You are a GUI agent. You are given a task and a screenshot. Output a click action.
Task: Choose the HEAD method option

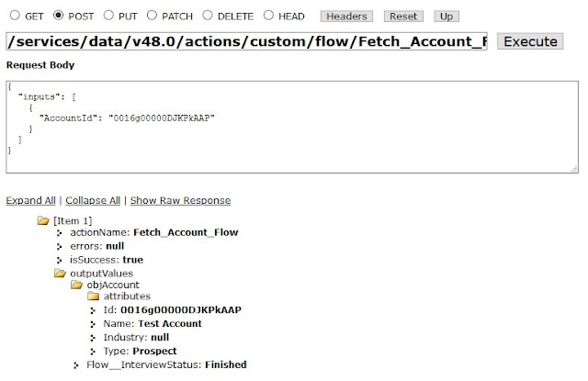point(268,16)
